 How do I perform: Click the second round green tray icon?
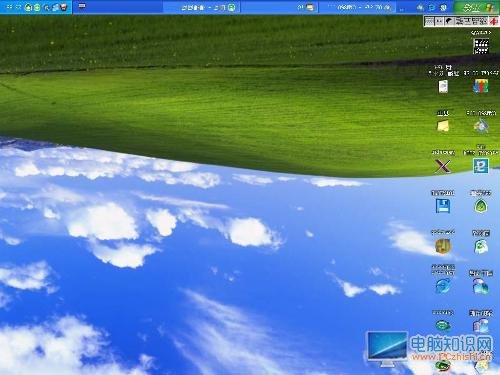coord(37,7)
